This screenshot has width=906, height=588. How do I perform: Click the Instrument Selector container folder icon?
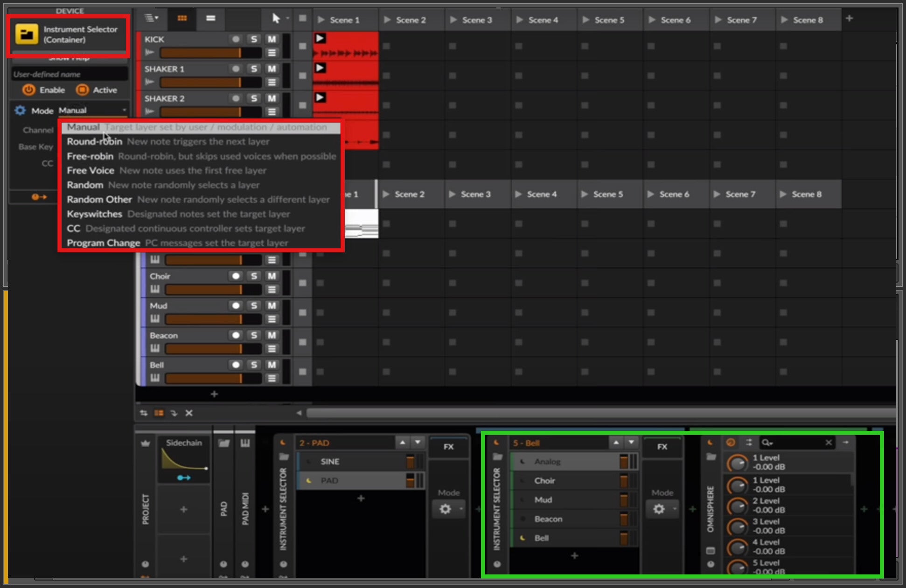coord(27,34)
